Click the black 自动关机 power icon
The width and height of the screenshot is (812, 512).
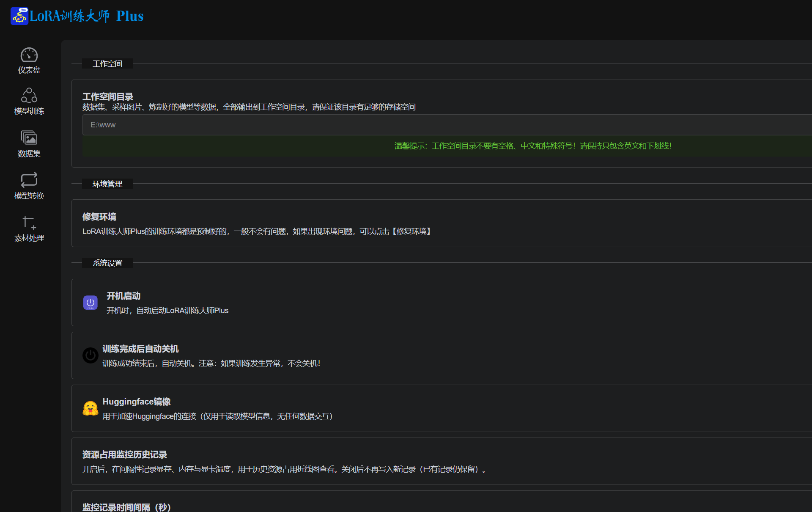point(91,355)
